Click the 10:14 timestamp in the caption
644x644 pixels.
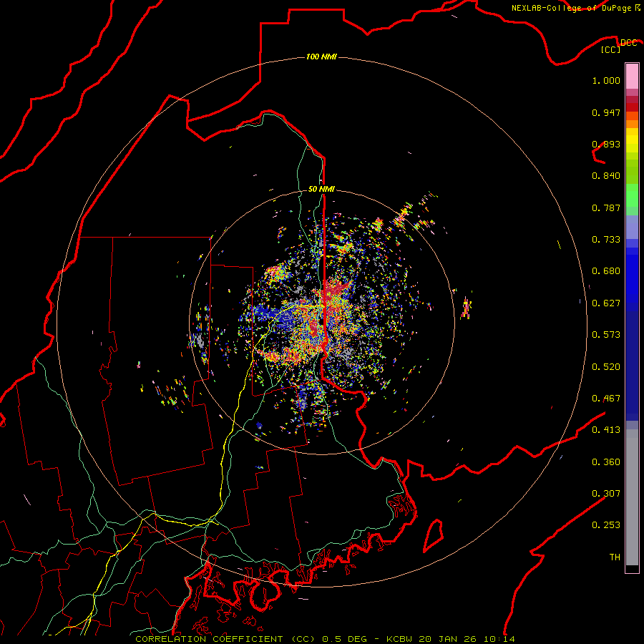499,639
